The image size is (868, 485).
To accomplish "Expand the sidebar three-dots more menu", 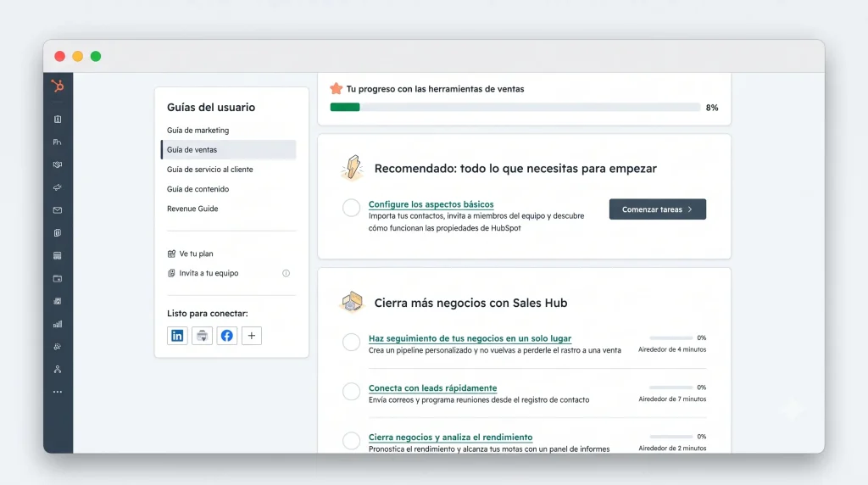I will click(x=58, y=392).
